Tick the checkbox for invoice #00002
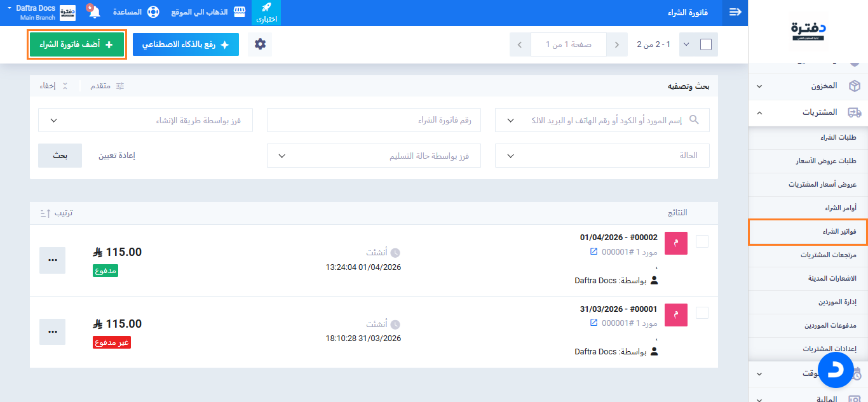The image size is (868, 402). point(702,241)
